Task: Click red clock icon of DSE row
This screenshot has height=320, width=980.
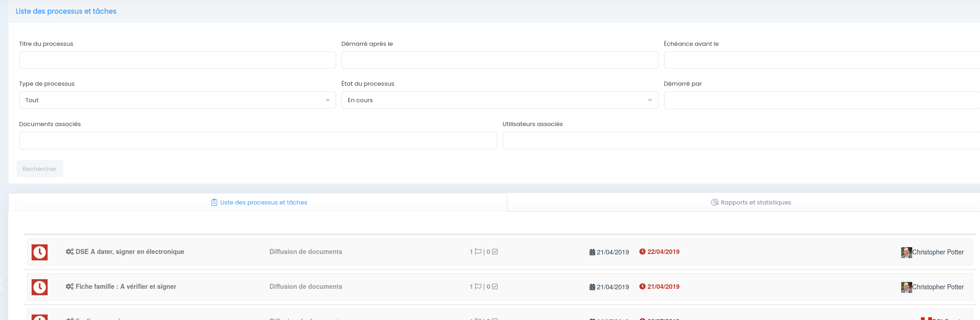Action: (39, 252)
